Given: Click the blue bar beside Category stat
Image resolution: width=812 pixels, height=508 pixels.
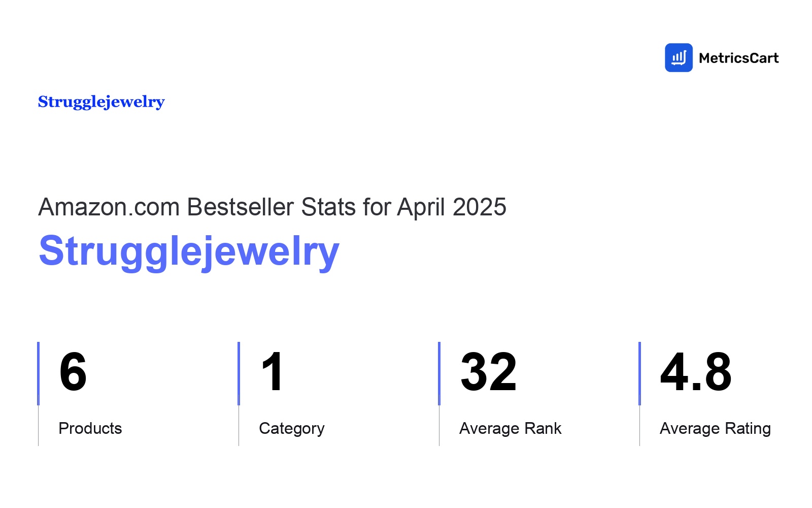Looking at the screenshot, I should tap(239, 373).
